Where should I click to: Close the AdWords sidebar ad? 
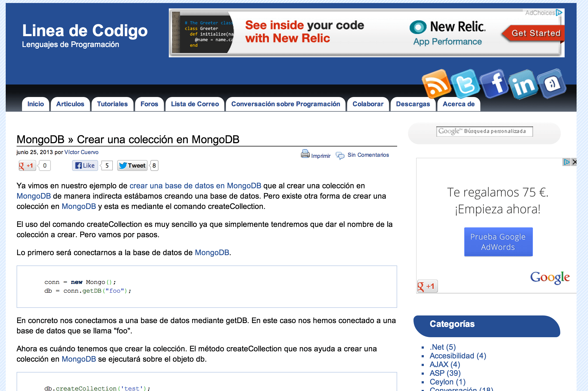click(x=574, y=162)
